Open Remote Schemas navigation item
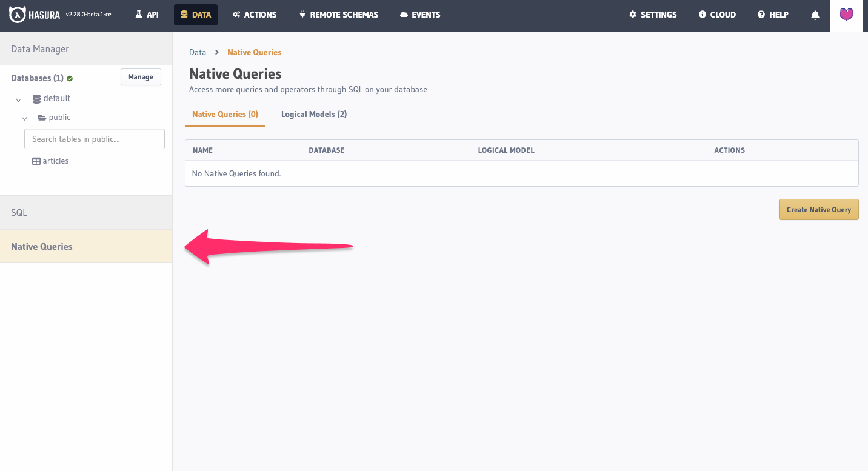 tap(338, 15)
